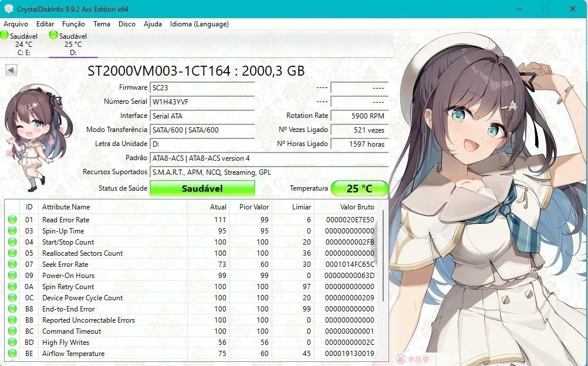Screen dimensions: 588x366
Task: Open the Tema menu
Action: click(x=102, y=24)
